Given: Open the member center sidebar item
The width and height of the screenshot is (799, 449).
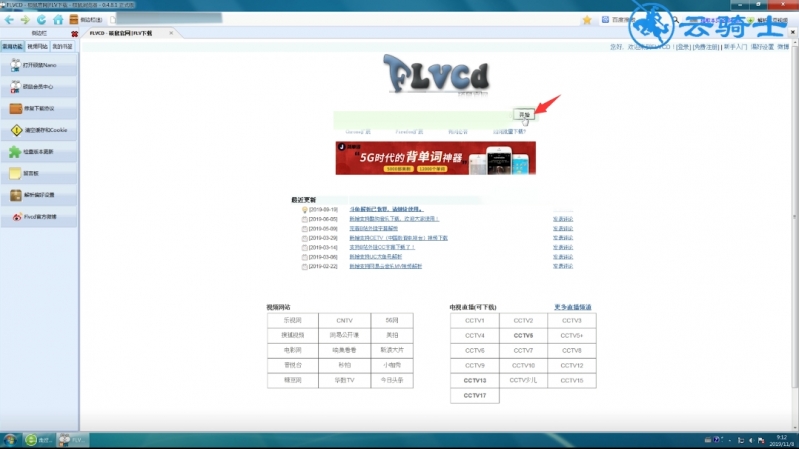Looking at the screenshot, I should pos(39,87).
